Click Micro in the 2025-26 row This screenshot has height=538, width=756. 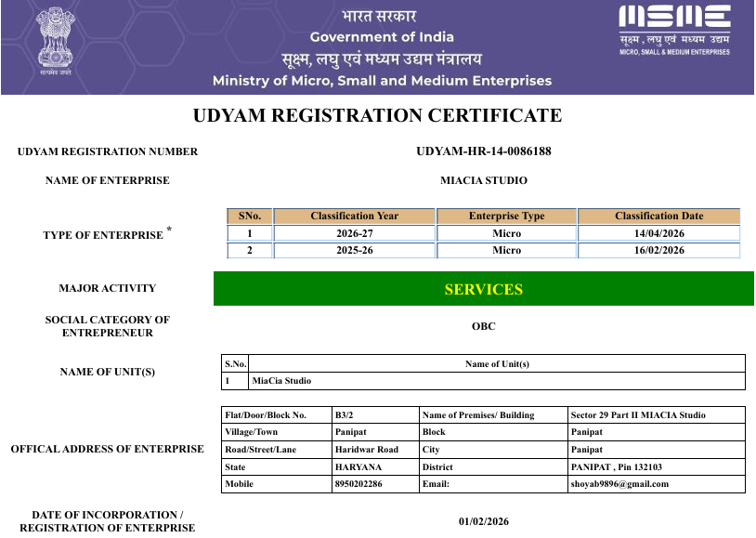(x=507, y=250)
